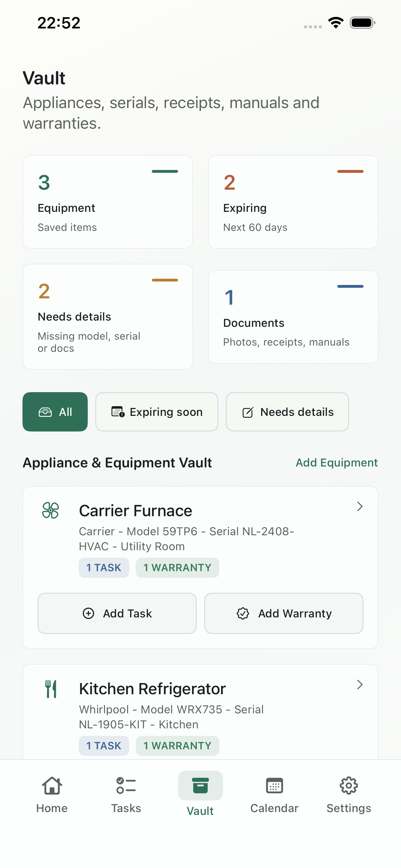
Task: Click the Carrier Furnace title
Action: tap(135, 511)
